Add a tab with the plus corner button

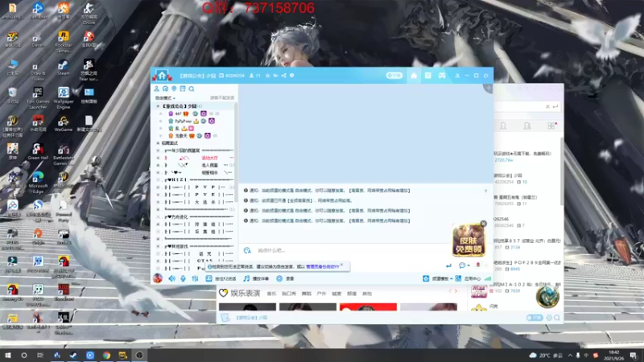[489, 88]
